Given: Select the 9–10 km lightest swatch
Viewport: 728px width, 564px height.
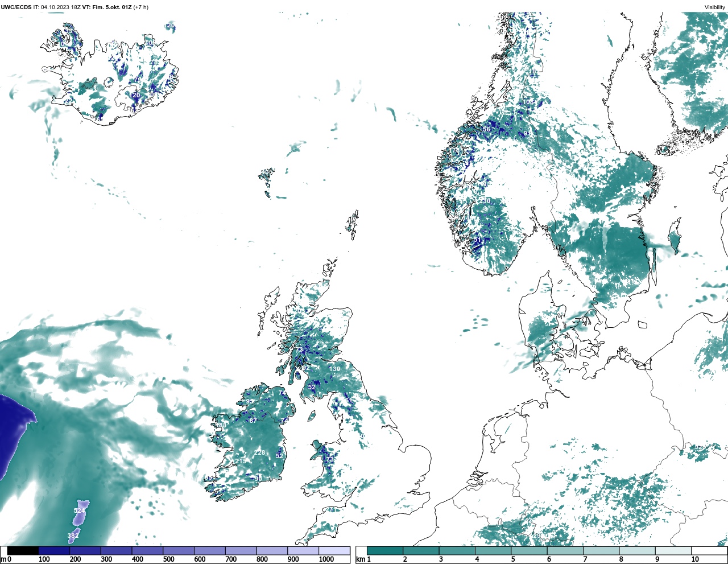Looking at the screenshot, I should click(673, 551).
